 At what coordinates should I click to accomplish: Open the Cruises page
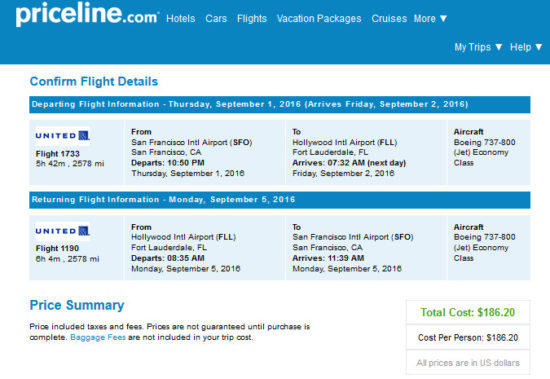389,19
